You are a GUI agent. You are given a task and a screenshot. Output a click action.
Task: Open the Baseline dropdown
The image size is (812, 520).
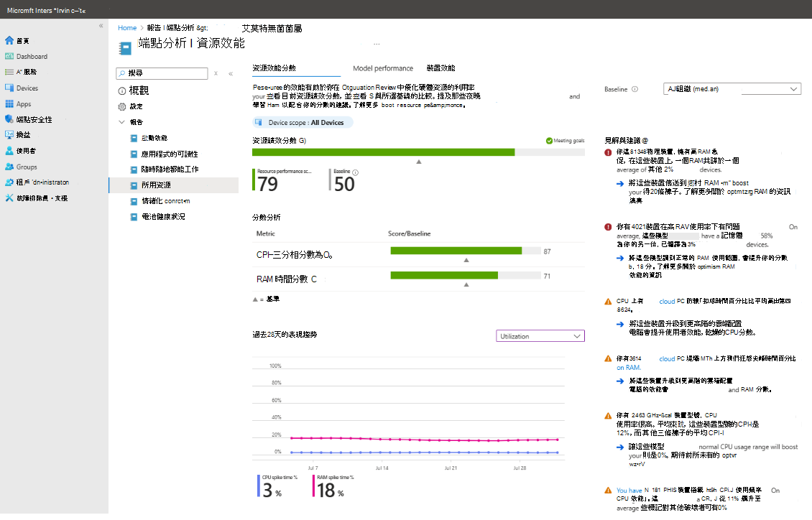(732, 89)
